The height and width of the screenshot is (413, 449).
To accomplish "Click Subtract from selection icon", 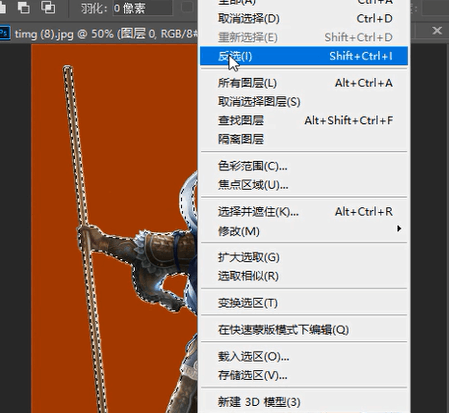I will tap(24, 7).
